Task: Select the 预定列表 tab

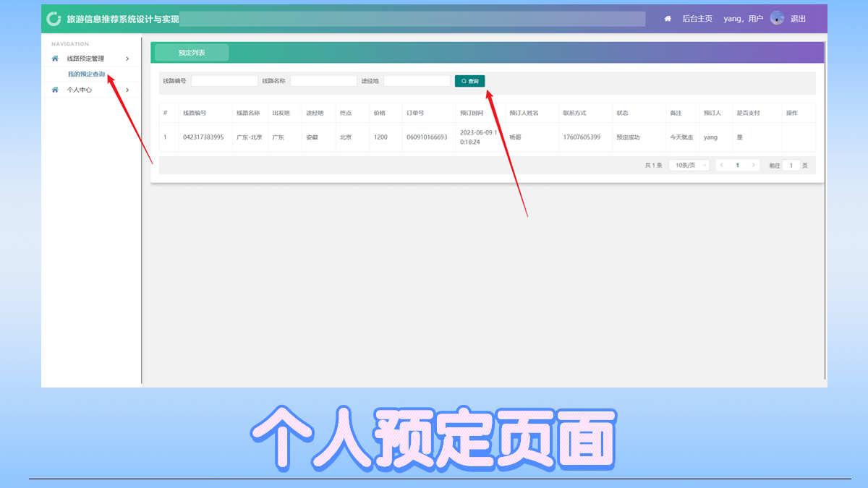Action: pyautogui.click(x=192, y=53)
